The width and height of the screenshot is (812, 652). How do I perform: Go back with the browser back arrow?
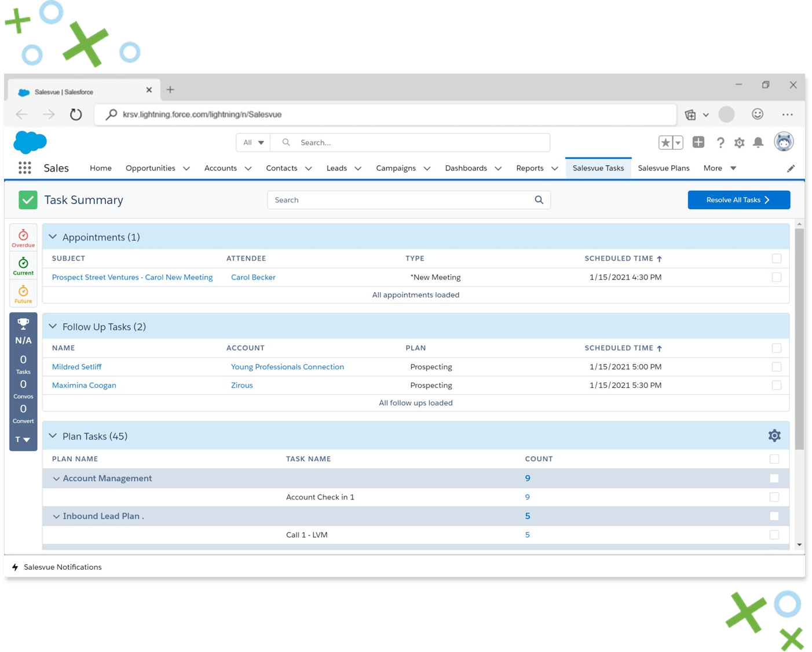point(22,114)
